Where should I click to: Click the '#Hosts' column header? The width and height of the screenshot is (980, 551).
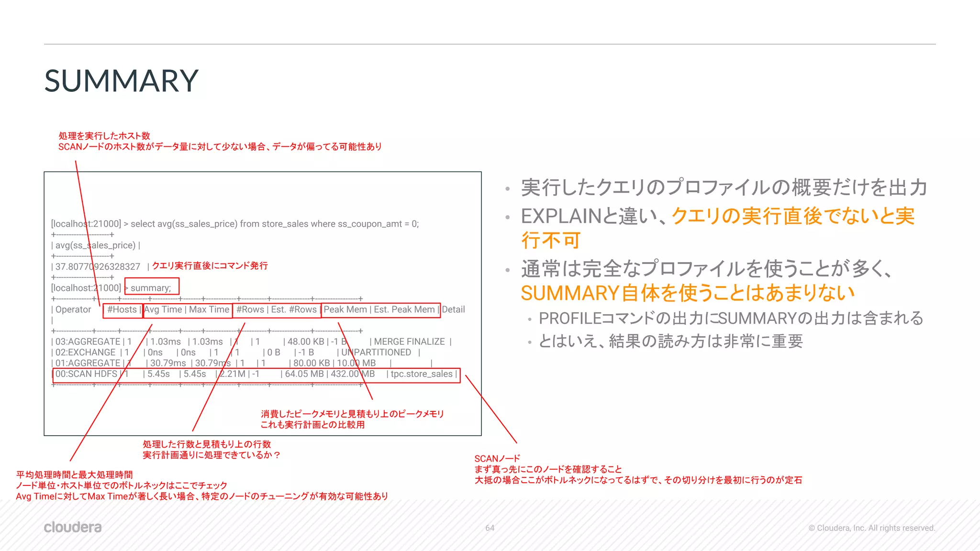122,309
